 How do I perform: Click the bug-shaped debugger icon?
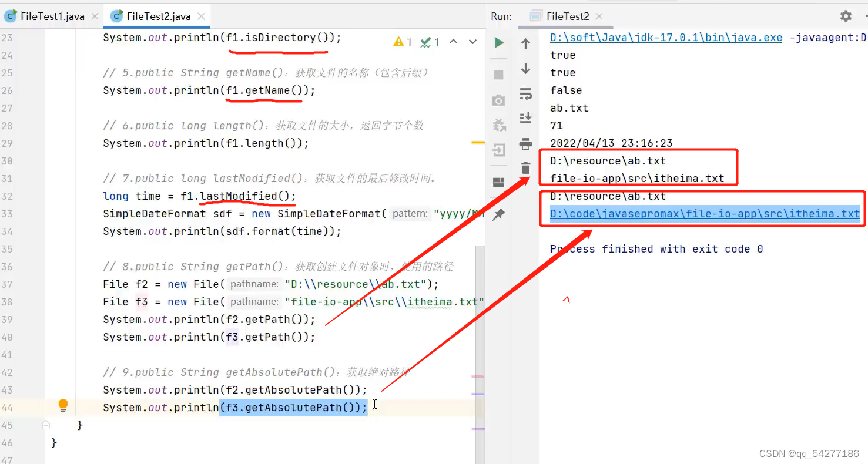point(499,125)
